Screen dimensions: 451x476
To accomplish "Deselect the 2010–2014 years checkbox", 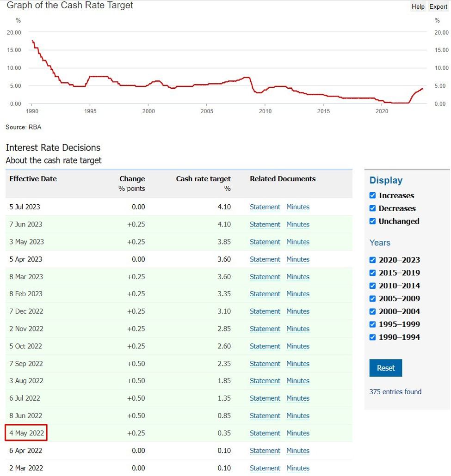I will point(373,286).
